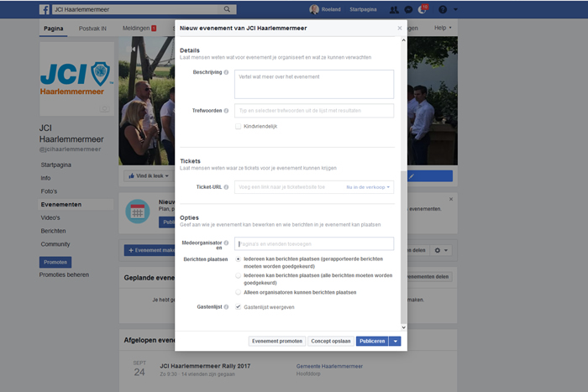Click Ticket-URL input field
Viewport: 588px width, 392px height.
tap(314, 187)
